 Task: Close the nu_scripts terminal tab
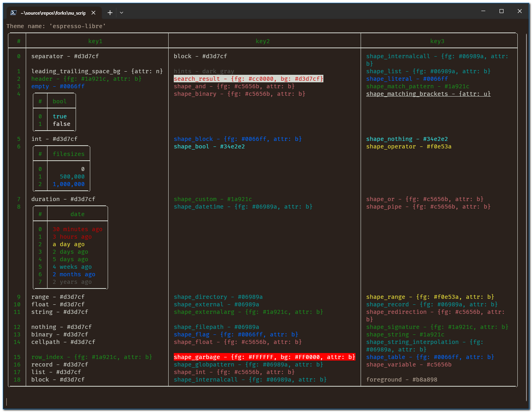(93, 13)
